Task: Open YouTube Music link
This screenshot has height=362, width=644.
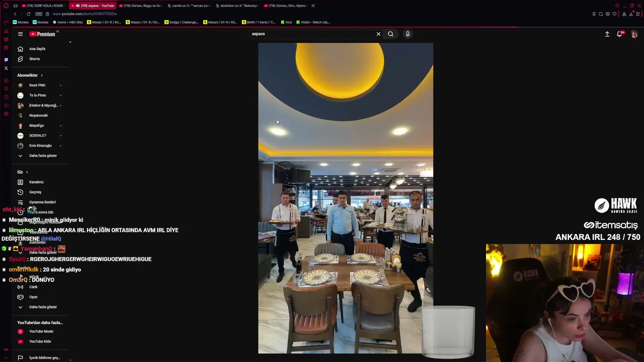Action: coord(40,332)
